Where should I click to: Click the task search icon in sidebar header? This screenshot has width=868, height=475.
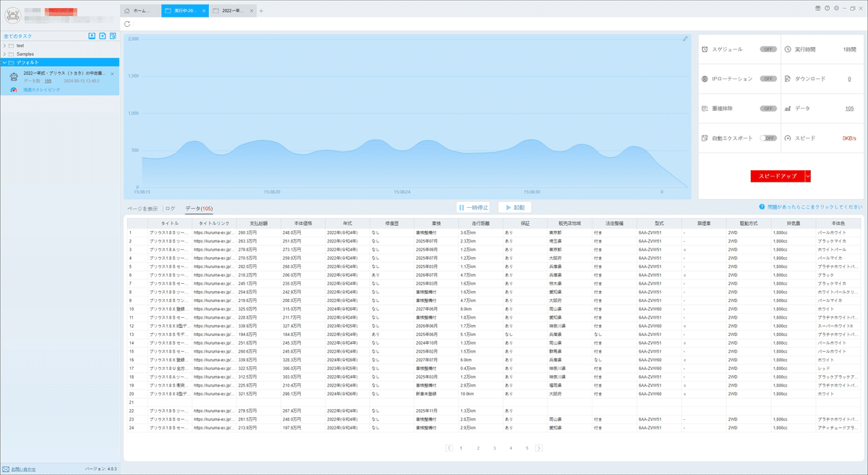click(113, 35)
